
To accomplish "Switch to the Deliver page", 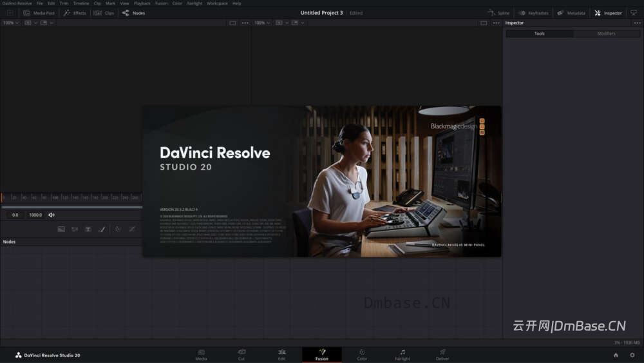I will click(x=442, y=355).
